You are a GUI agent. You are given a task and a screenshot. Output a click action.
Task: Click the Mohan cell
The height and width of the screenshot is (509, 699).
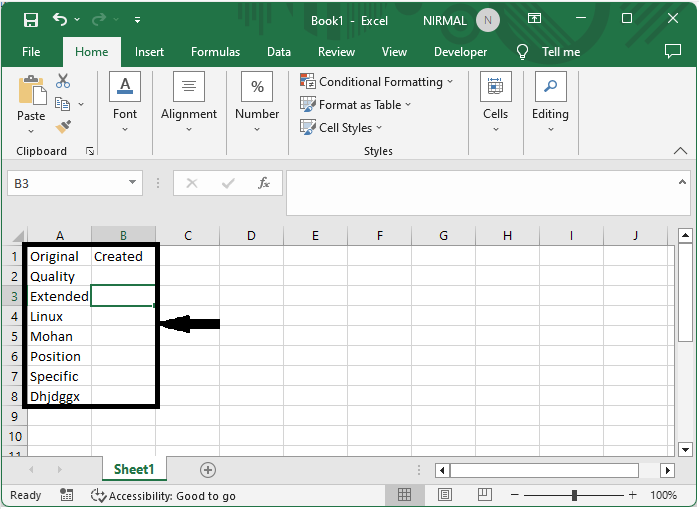pyautogui.click(x=60, y=337)
